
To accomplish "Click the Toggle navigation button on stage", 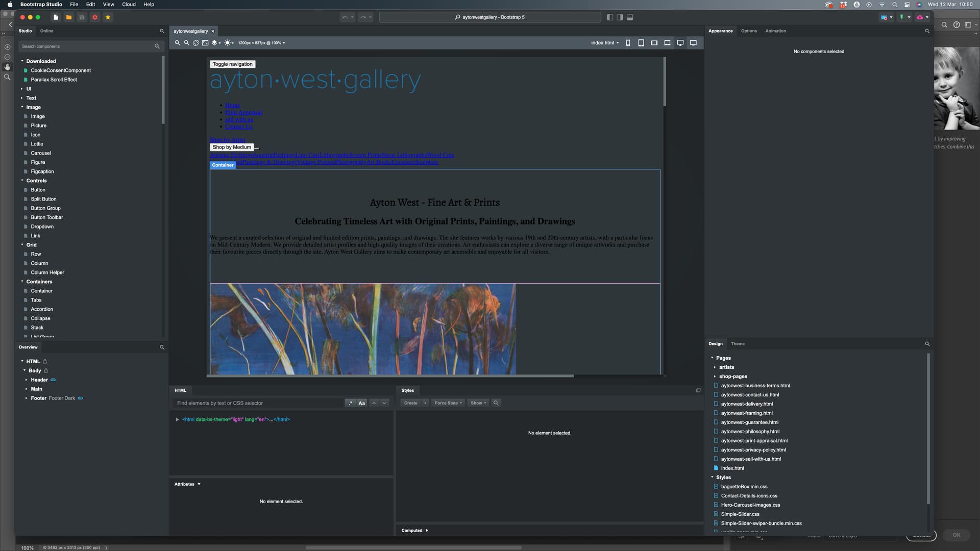I will (232, 64).
